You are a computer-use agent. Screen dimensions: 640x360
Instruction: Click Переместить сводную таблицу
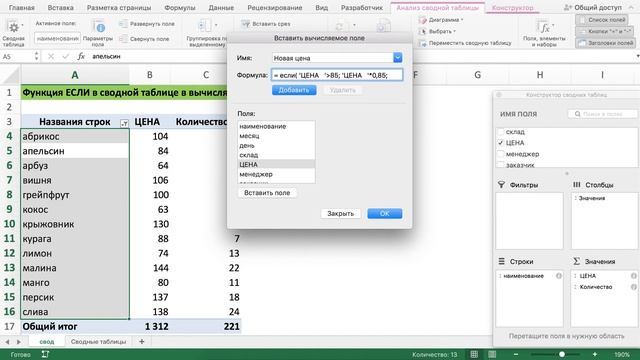pyautogui.click(x=465, y=43)
